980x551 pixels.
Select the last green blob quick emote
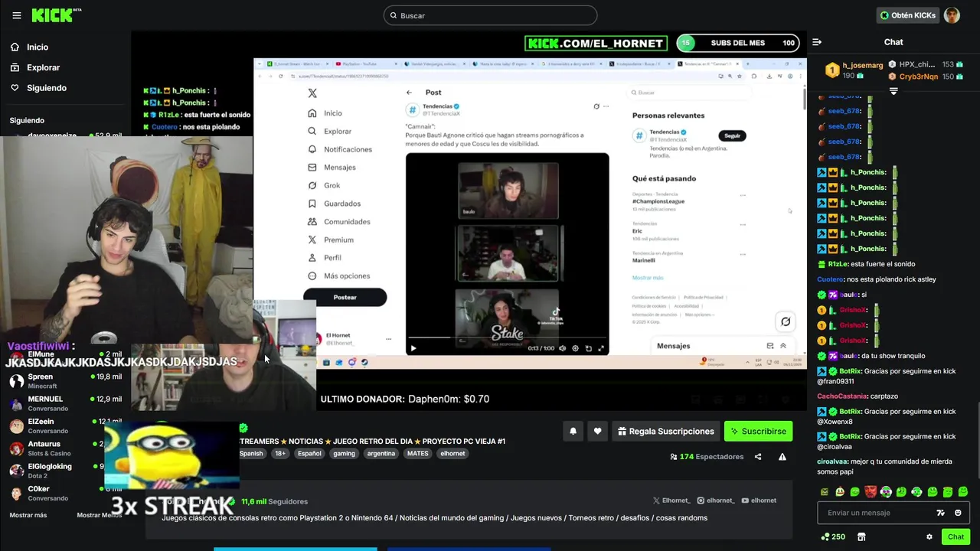(x=963, y=492)
